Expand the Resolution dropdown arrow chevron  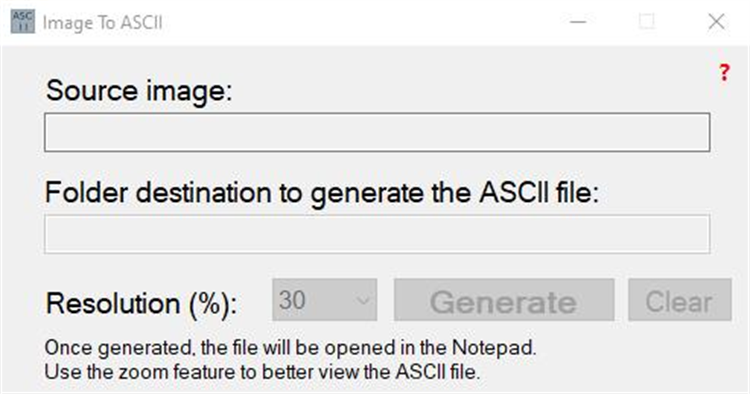[x=363, y=300]
